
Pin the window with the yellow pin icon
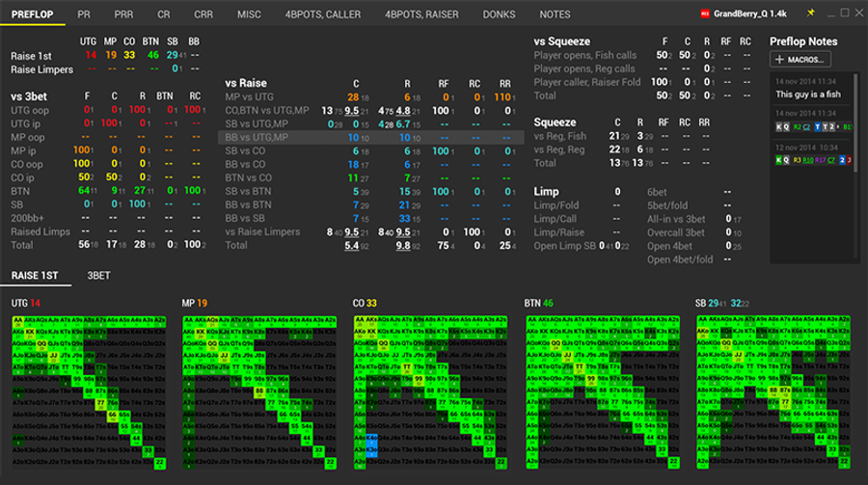coord(811,13)
